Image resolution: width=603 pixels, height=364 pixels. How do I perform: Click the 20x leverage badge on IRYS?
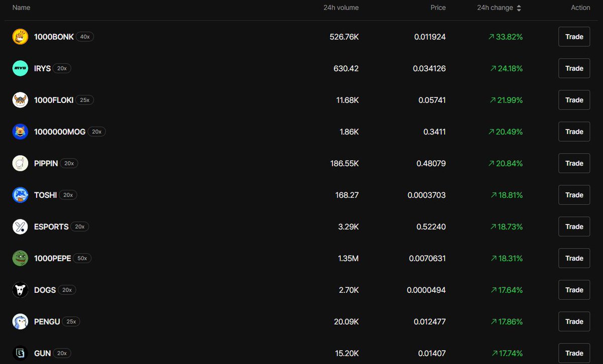62,68
